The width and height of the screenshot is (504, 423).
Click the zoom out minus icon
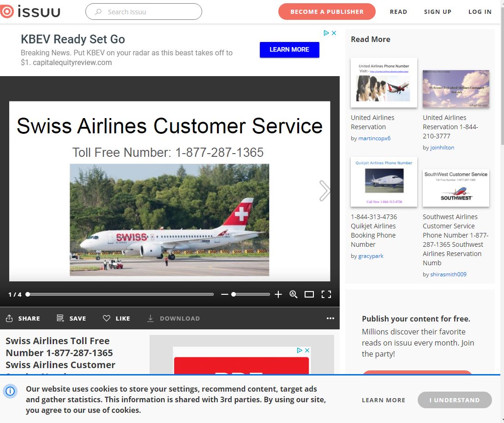(225, 294)
